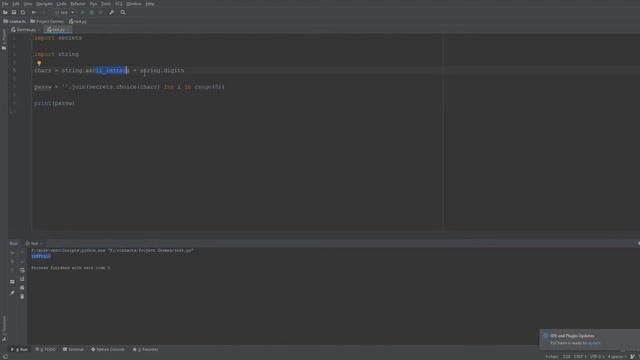Click the Synchronize reload icon
The height and width of the screenshot is (360, 640).
tap(23, 13)
